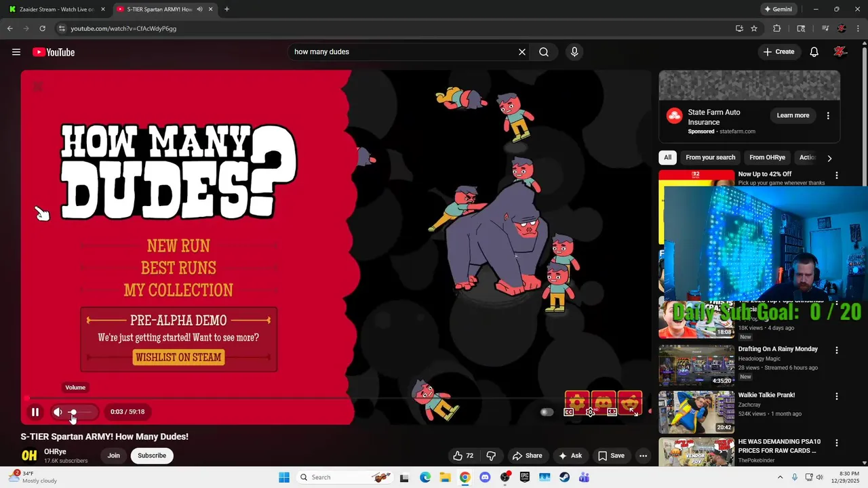Dislike the video
Image resolution: width=868 pixels, height=488 pixels.
tap(492, 455)
